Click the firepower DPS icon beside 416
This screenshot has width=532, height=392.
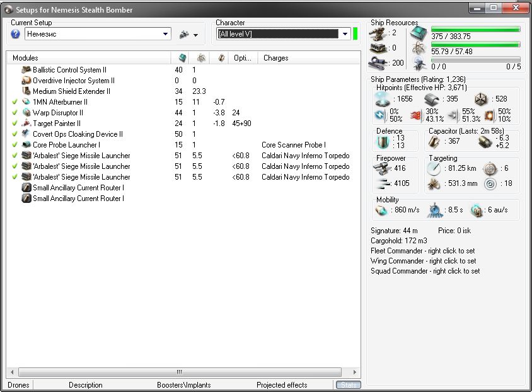pyautogui.click(x=382, y=168)
